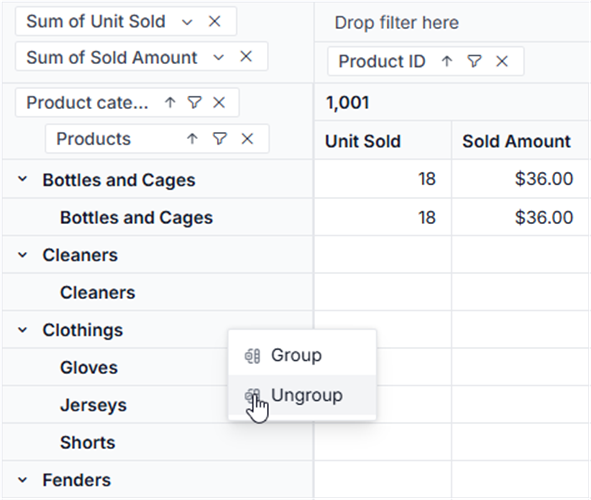Sort the Product category field
591x500 pixels.
click(170, 102)
